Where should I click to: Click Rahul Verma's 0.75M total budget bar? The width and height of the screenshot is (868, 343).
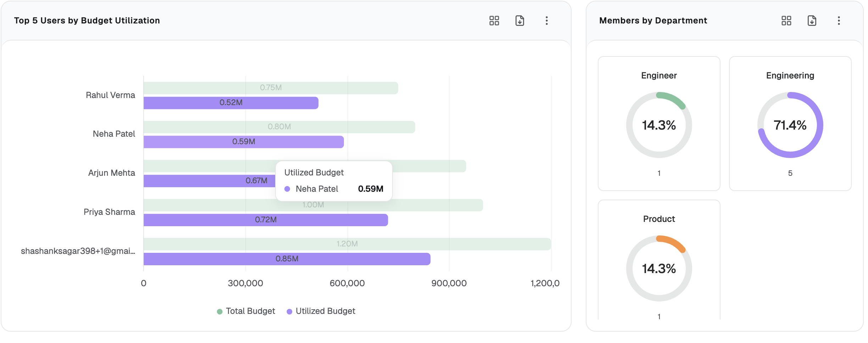tap(271, 88)
